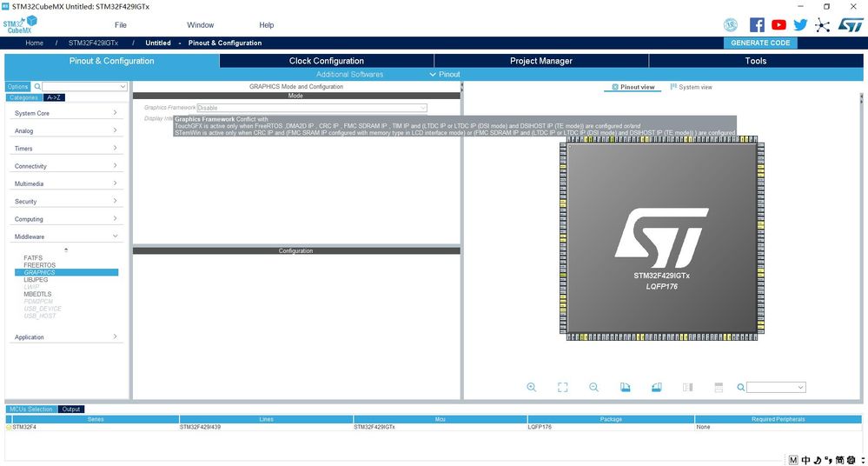Screen dimensions: 868x466
Task: Toggle the horizontal split view icon
Action: point(719,387)
